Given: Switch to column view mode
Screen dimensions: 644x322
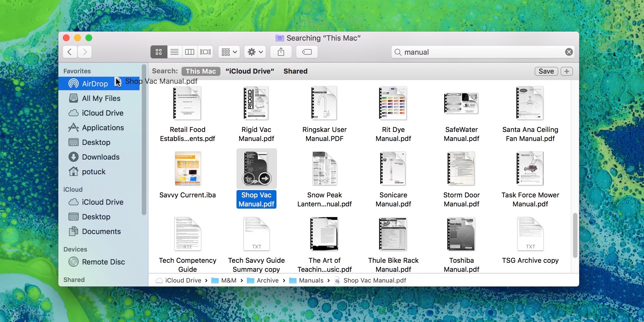Looking at the screenshot, I should tap(190, 52).
